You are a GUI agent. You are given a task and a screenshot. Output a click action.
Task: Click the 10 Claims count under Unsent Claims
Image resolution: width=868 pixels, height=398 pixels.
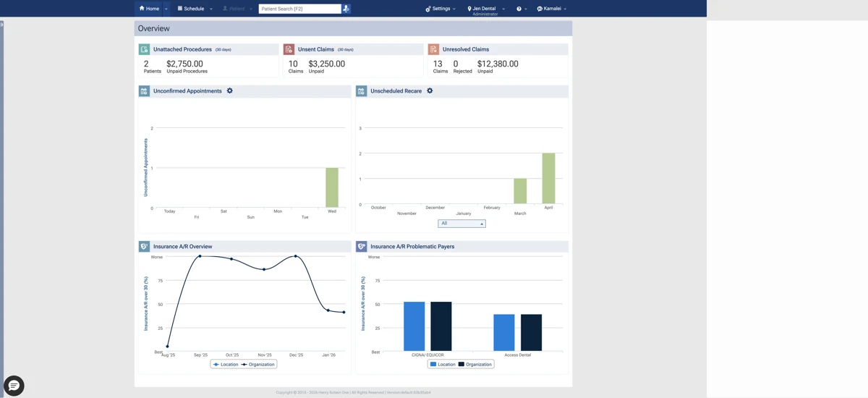click(293, 64)
